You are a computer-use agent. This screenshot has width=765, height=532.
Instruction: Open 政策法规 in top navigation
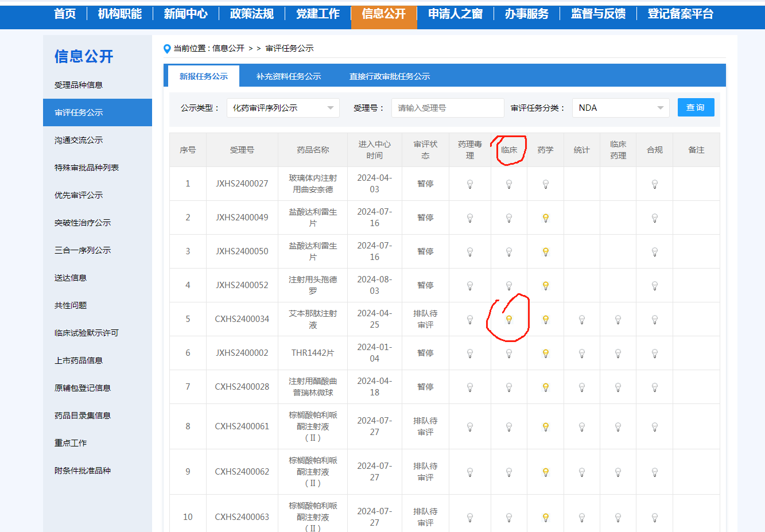pos(252,14)
